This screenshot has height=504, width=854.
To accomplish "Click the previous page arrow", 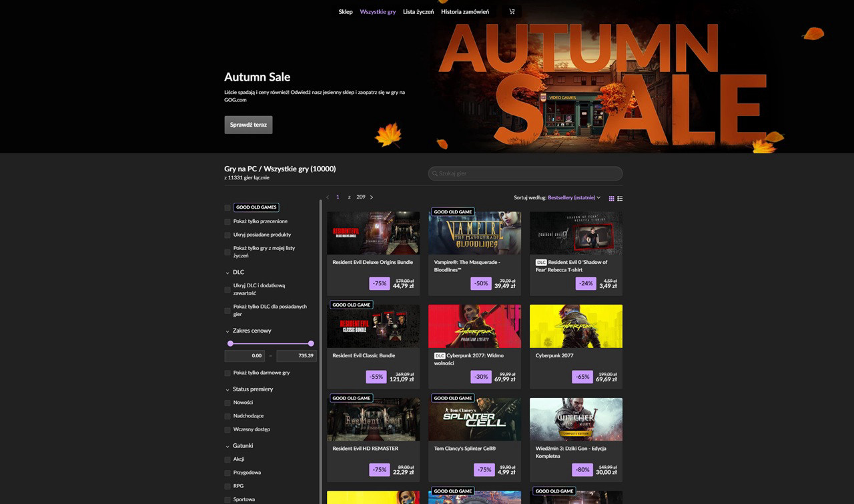I will 328,197.
